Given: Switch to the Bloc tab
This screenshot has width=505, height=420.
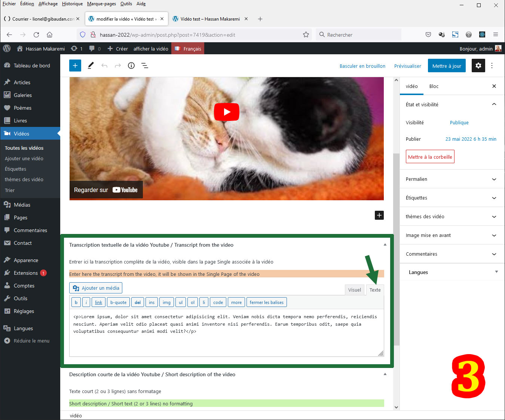Looking at the screenshot, I should (x=434, y=86).
